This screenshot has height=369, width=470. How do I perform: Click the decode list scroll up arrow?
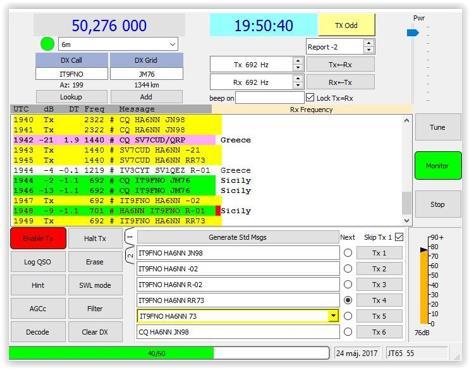coord(406,120)
